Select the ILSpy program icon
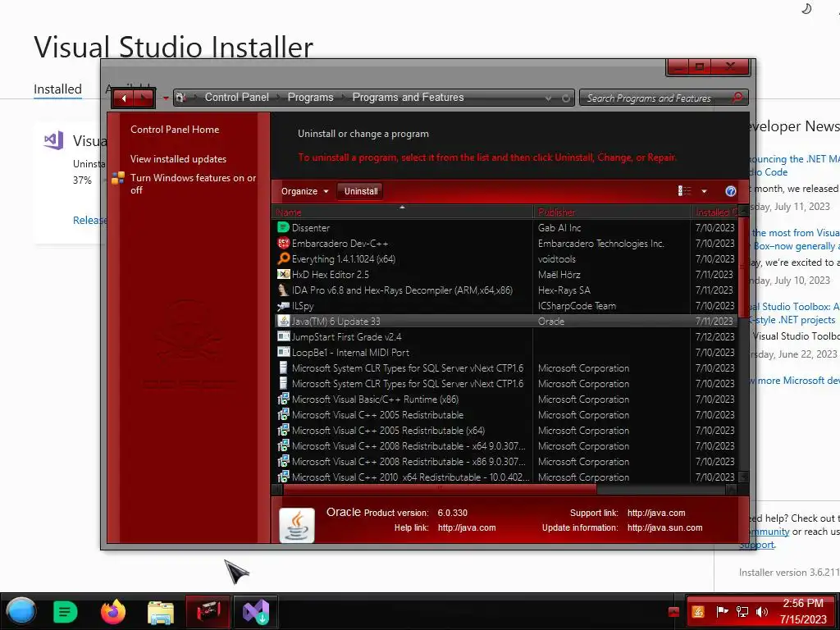 (283, 306)
